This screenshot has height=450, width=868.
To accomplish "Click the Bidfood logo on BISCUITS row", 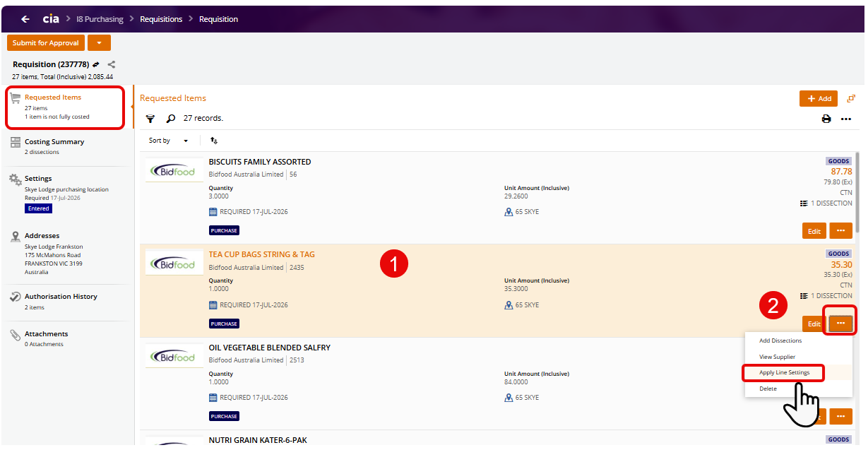I will (x=174, y=172).
